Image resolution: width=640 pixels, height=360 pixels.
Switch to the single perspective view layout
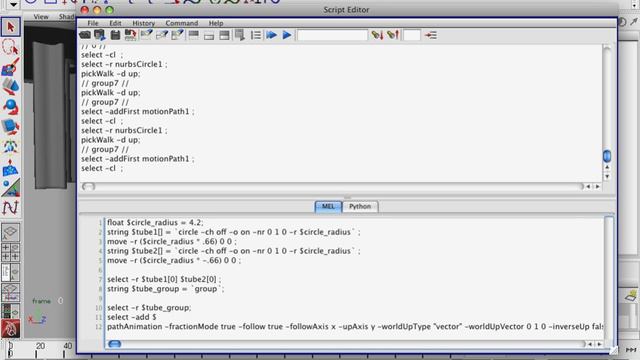click(10, 232)
